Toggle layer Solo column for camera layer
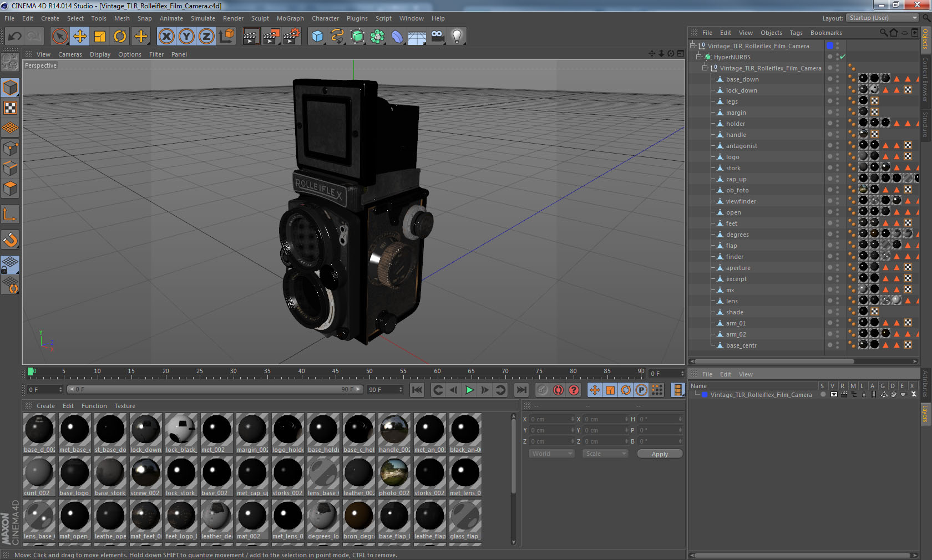This screenshot has height=560, width=932. coord(823,395)
